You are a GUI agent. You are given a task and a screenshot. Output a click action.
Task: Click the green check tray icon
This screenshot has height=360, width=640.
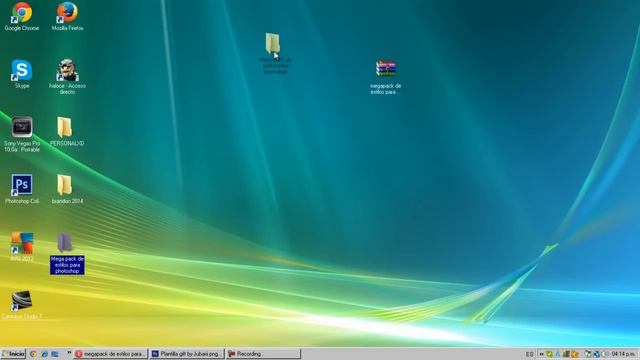(550, 354)
